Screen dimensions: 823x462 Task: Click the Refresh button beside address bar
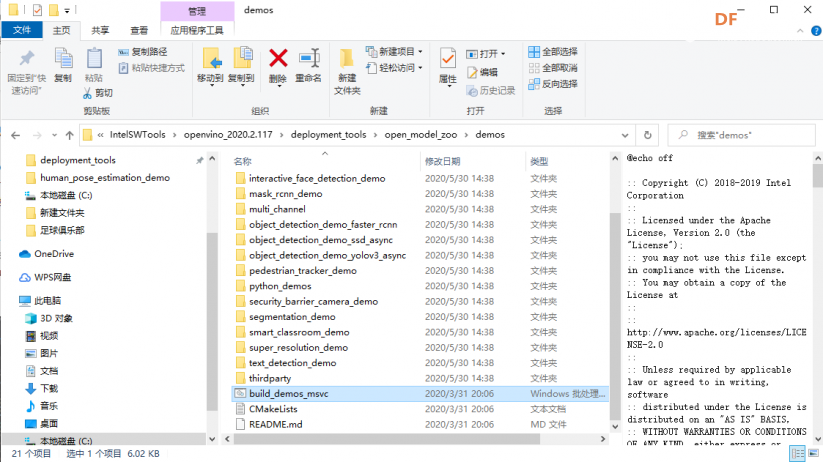coord(648,135)
